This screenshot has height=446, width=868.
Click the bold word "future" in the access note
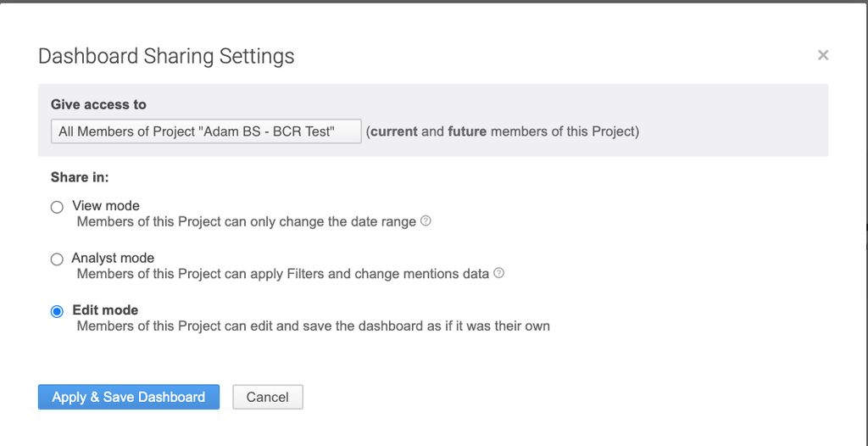click(x=467, y=131)
